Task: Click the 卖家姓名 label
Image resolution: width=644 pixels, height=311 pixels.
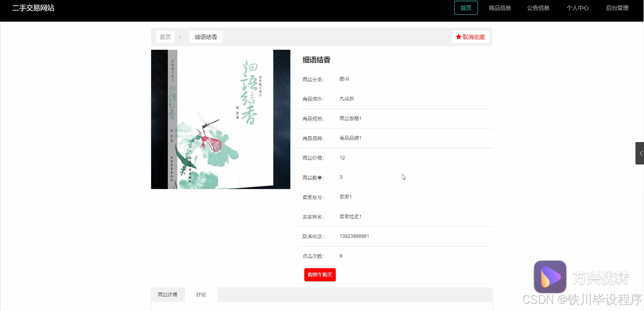Action: 313,217
